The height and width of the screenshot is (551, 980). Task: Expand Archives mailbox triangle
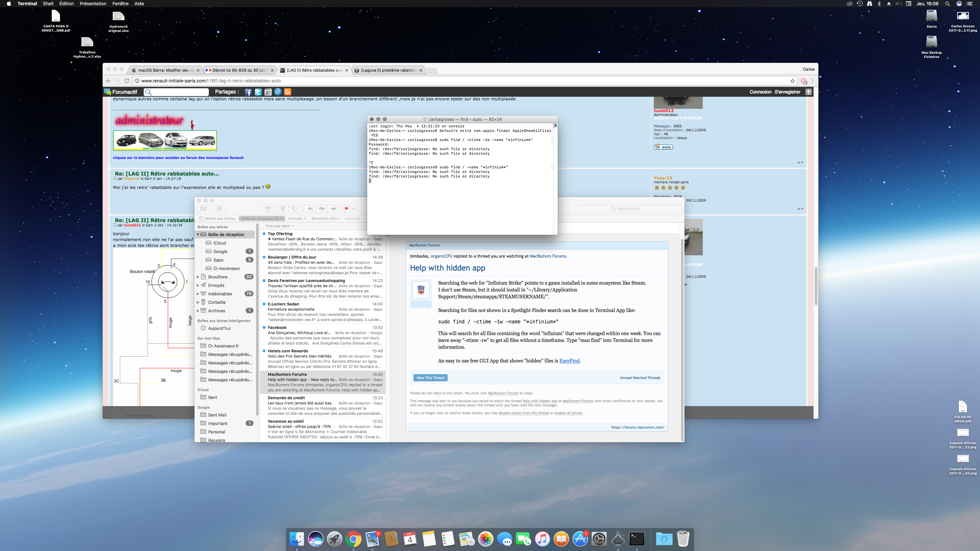click(x=198, y=311)
